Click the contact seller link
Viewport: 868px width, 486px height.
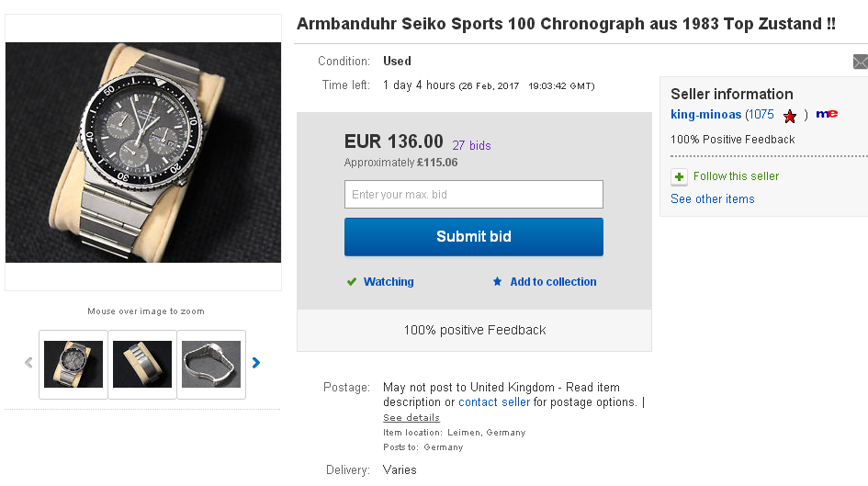494,402
